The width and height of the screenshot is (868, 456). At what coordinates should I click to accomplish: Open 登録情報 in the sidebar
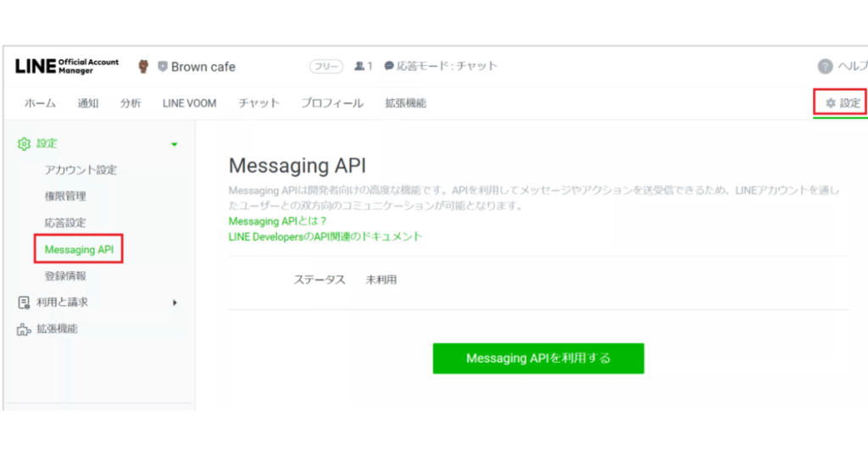point(65,275)
